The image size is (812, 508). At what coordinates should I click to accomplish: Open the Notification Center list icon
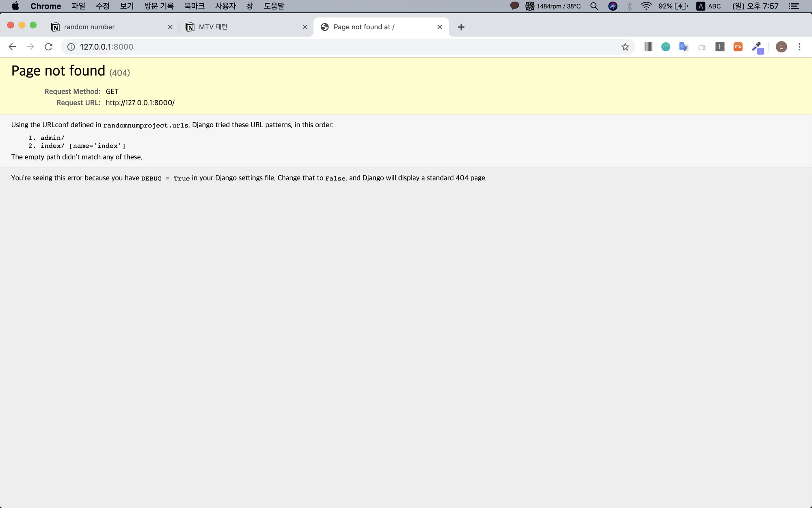pos(794,6)
